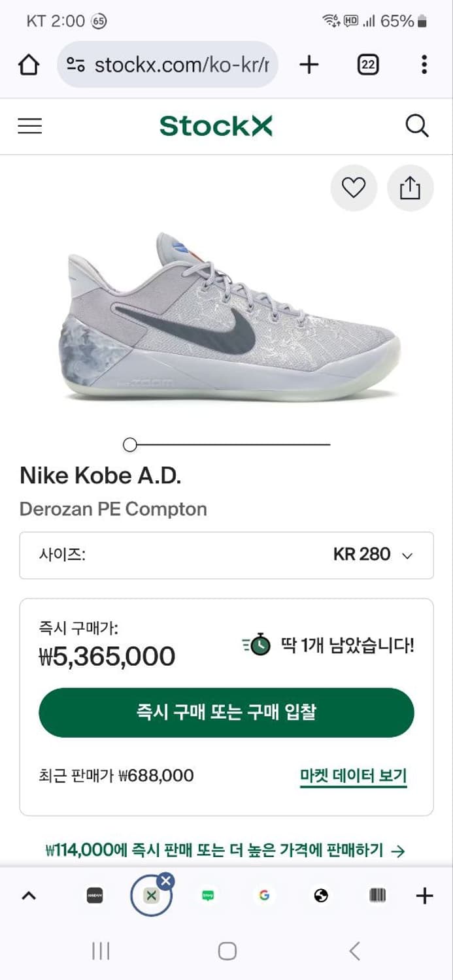The width and height of the screenshot is (453, 980).
Task: Tap the barcode scanner icon in the toolbar
Action: pyautogui.click(x=377, y=896)
